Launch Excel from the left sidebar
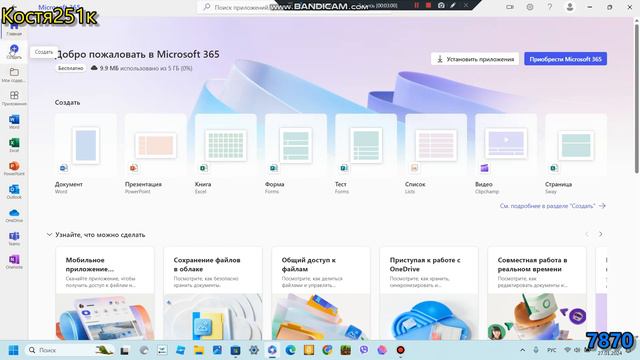Screen dimensions: 640x360 (x=14, y=145)
